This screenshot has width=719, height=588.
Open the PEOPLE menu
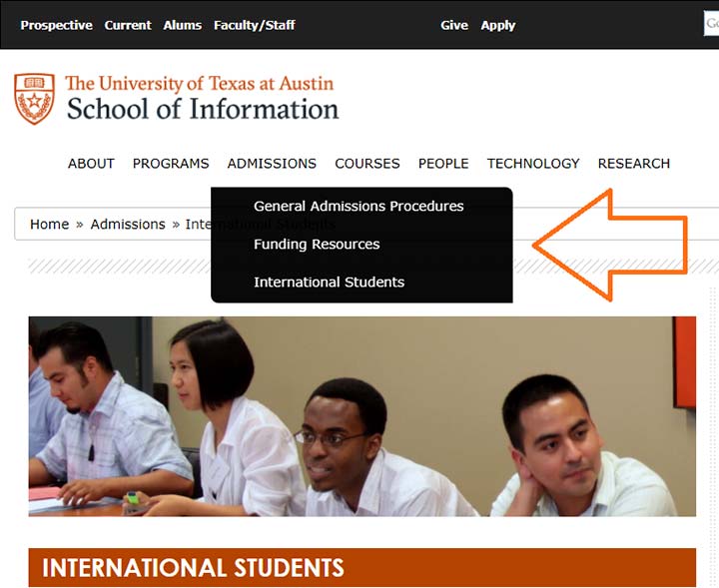click(x=443, y=164)
